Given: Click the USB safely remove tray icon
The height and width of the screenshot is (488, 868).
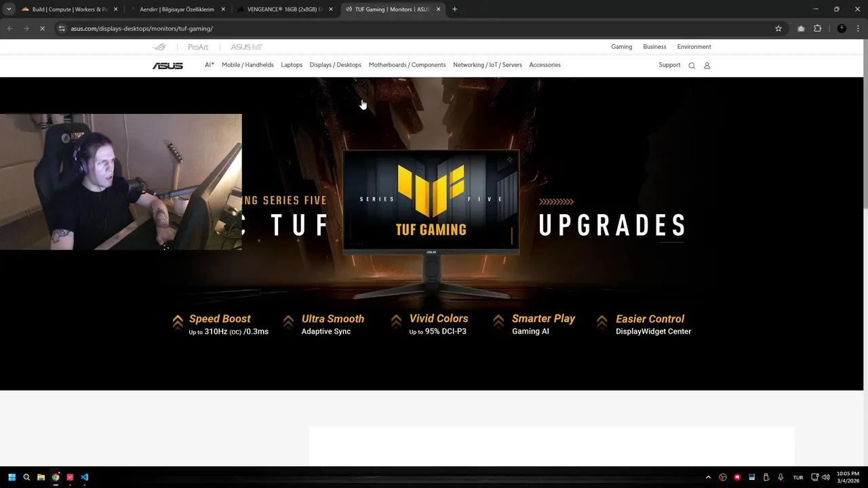Looking at the screenshot, I should click(x=766, y=477).
